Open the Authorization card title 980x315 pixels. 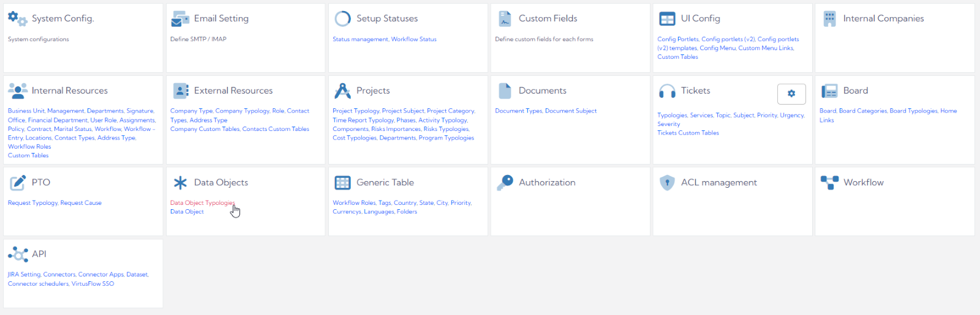547,182
